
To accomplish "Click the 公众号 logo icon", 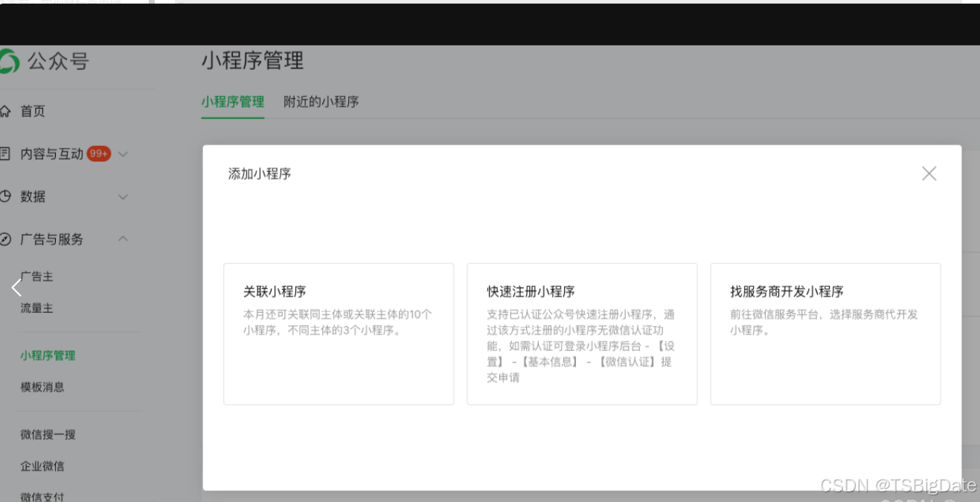I will [8, 61].
